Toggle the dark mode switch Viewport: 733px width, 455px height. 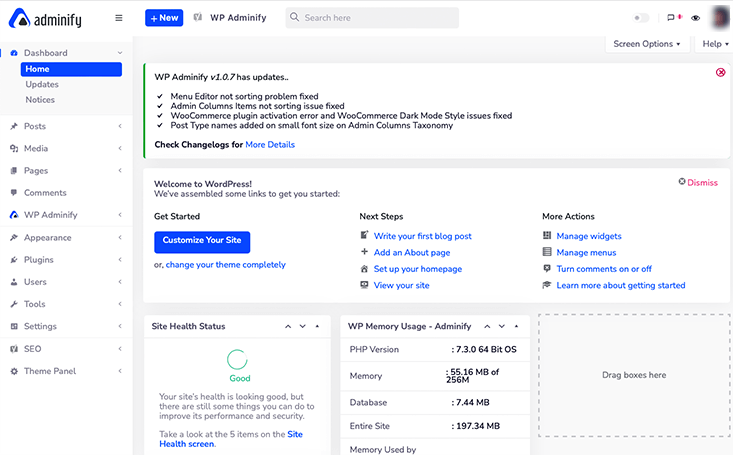click(x=641, y=18)
